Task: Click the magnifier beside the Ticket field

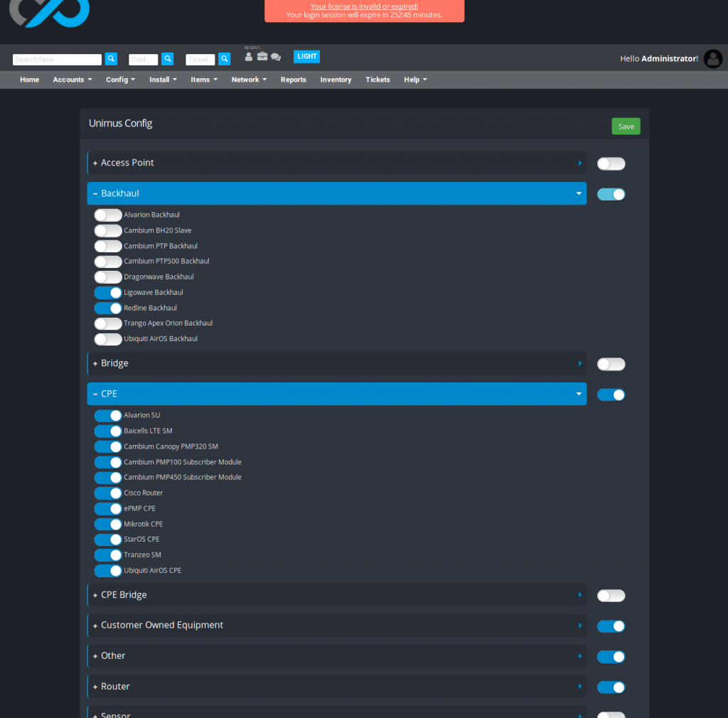Action: (225, 59)
